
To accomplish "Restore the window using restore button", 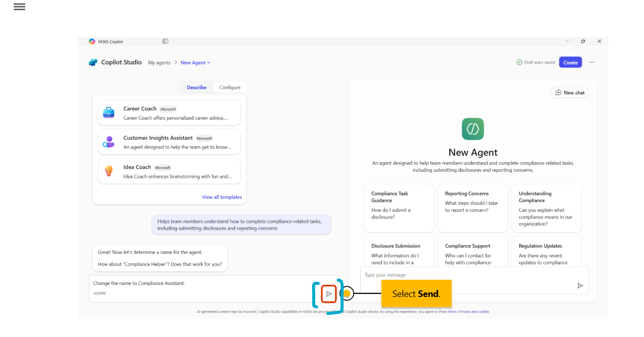I will pos(583,42).
